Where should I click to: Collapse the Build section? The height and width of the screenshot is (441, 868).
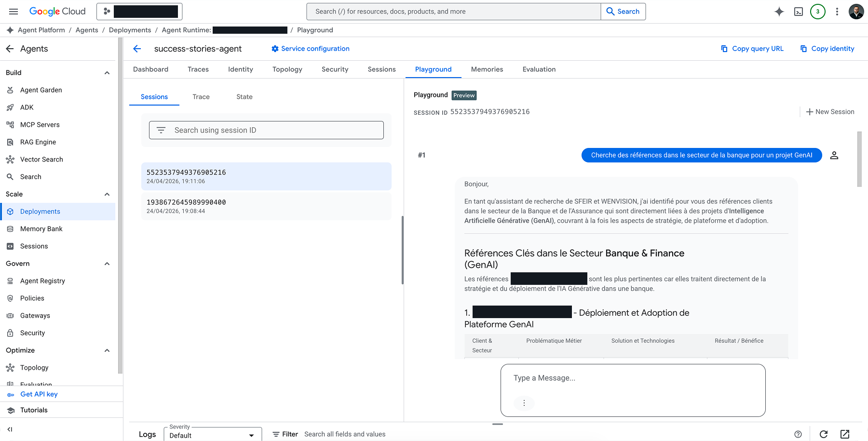107,73
